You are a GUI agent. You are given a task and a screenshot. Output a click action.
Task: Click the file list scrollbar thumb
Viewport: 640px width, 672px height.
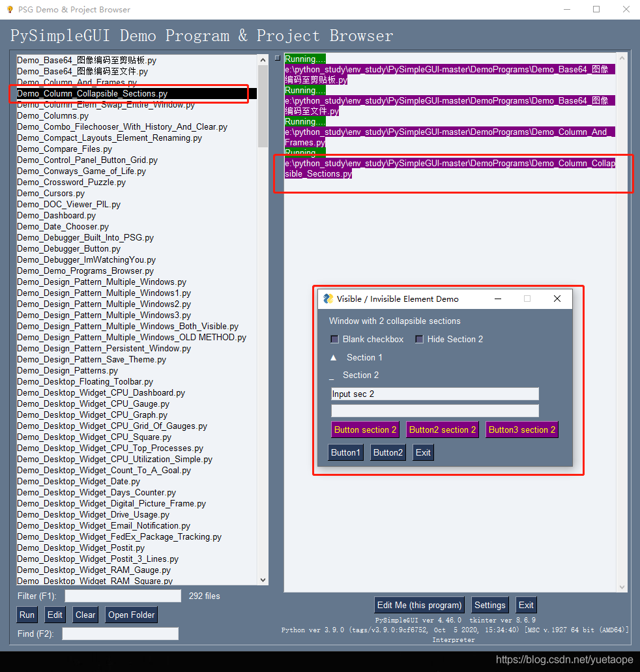[263, 106]
